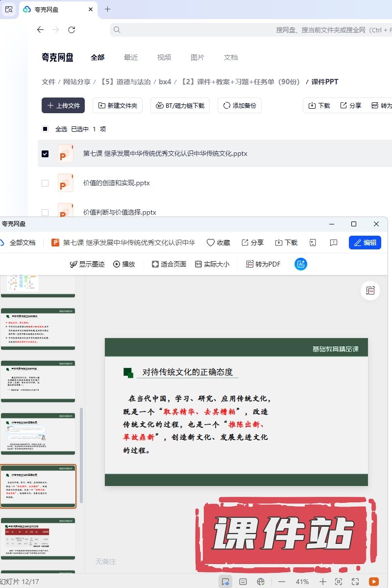Screen dimensions: 392x588
Task: Toggle the 全选 select-all checkbox
Action: coord(45,129)
